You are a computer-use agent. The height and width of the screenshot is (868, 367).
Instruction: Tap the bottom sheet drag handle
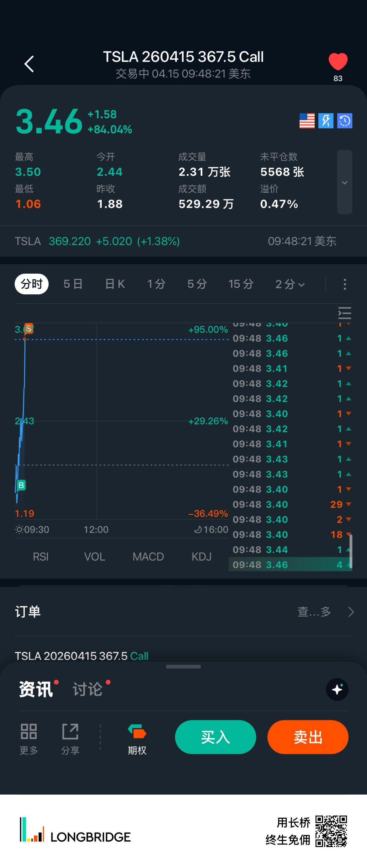(183, 667)
